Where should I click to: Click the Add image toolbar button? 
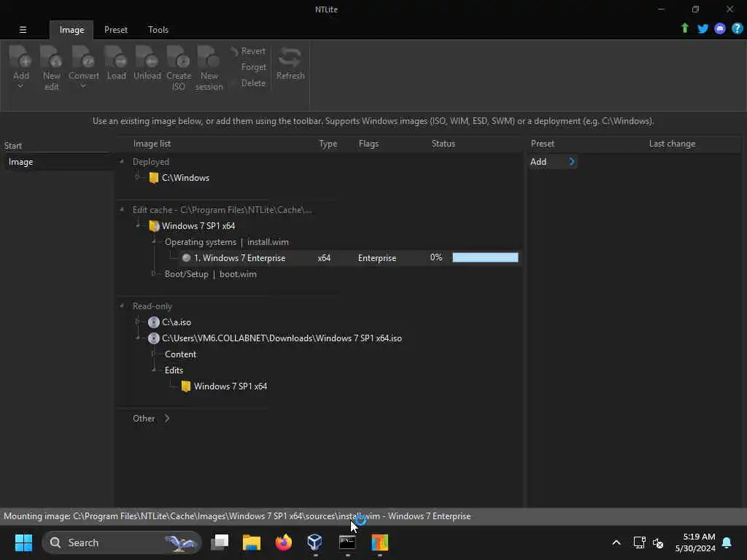click(x=21, y=63)
